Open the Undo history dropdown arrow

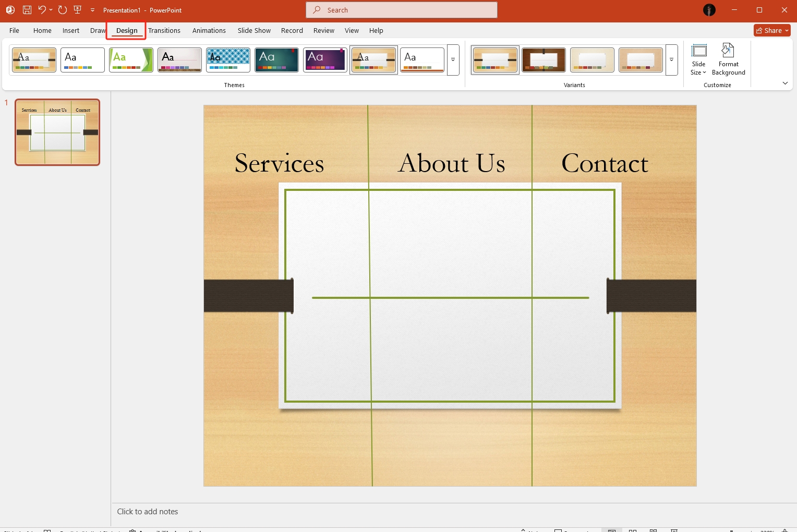(51, 10)
